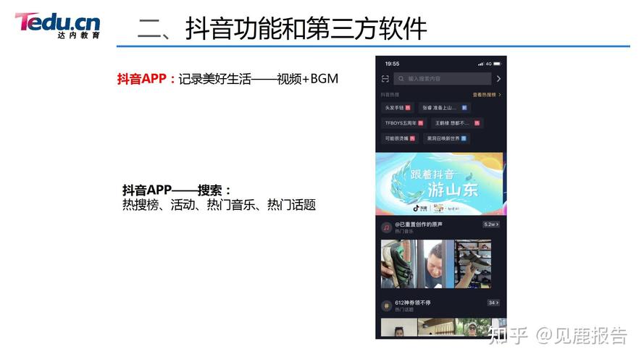644x362 pixels.
Task: Select the 头发手链 hot search tag
Action: pos(398,108)
